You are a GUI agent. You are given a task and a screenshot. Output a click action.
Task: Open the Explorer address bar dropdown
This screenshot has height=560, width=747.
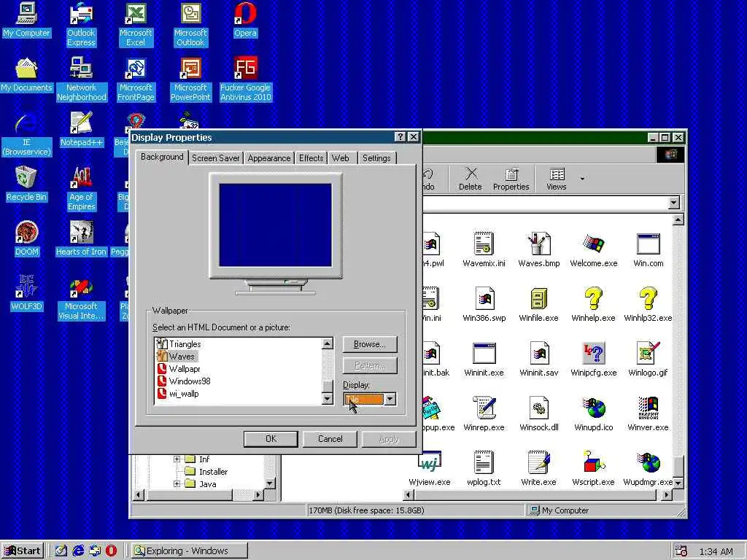[x=673, y=203]
